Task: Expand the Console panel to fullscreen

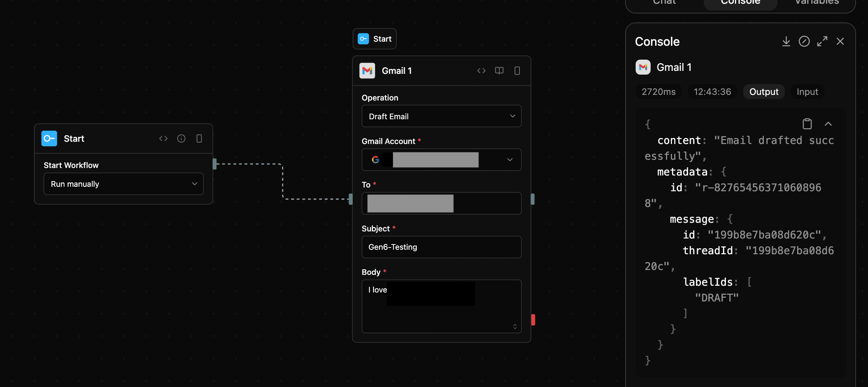Action: coord(822,41)
